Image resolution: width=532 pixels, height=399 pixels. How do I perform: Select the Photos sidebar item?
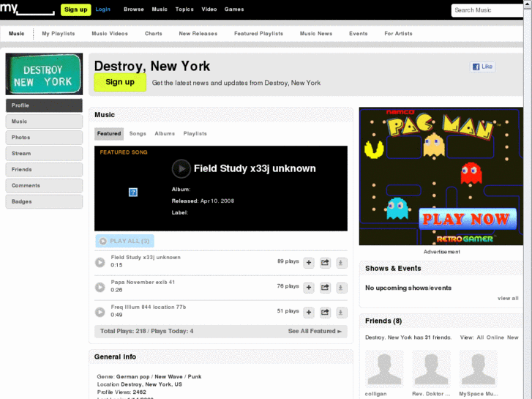44,137
